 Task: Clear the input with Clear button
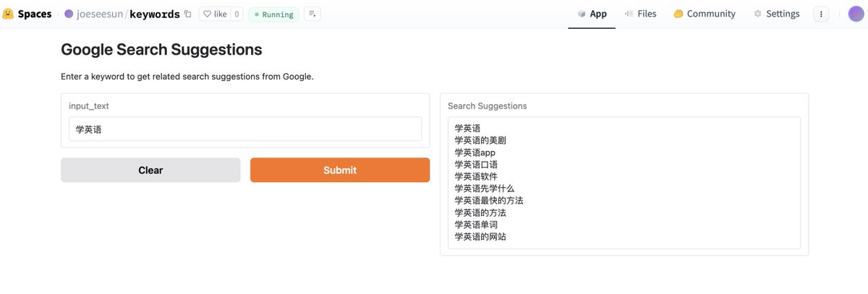[x=150, y=170]
